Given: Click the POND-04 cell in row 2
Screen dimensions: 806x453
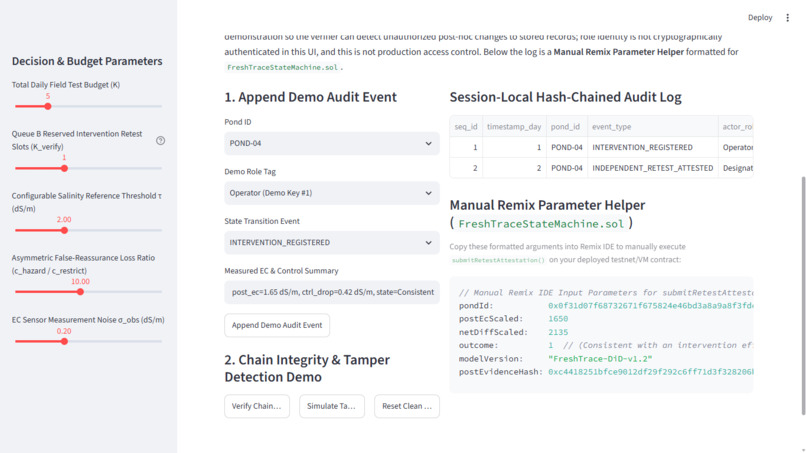Looking at the screenshot, I should pos(566,168).
